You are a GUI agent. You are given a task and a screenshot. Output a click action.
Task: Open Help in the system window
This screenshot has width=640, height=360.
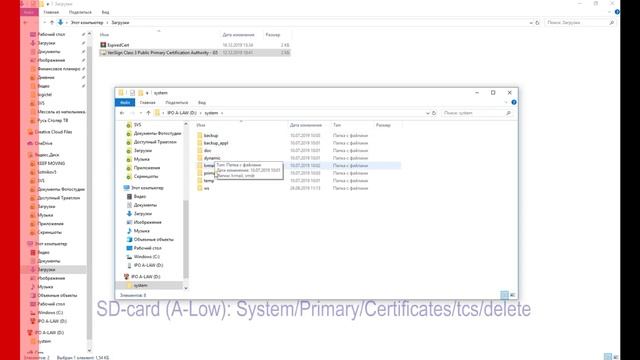click(x=514, y=102)
